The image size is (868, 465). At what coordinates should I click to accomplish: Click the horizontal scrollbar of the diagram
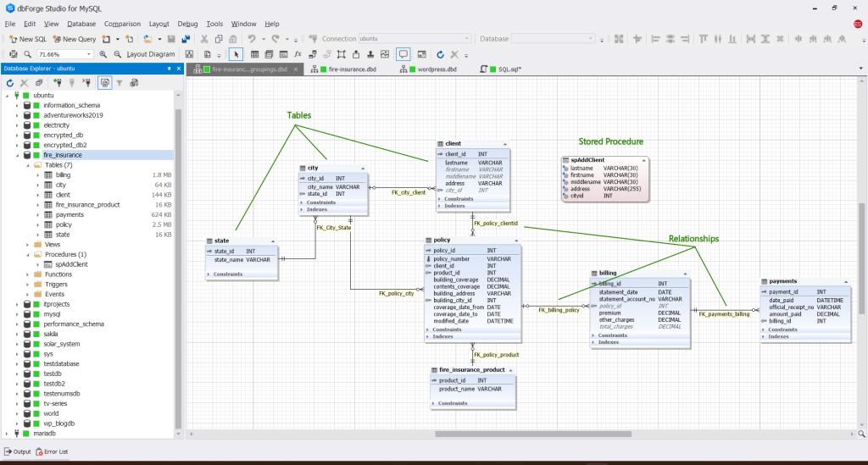click(x=533, y=434)
